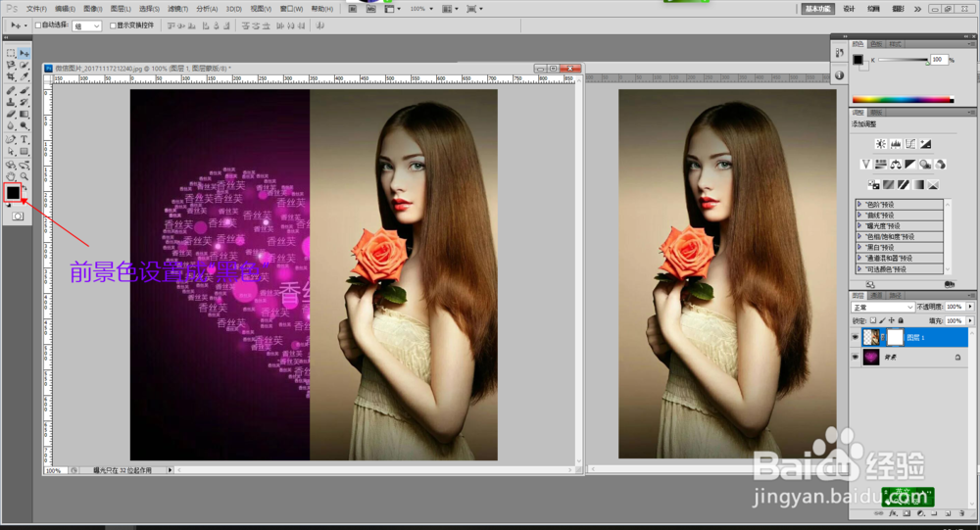Select the Path Selection tool
The height and width of the screenshot is (530, 980).
coord(11,150)
